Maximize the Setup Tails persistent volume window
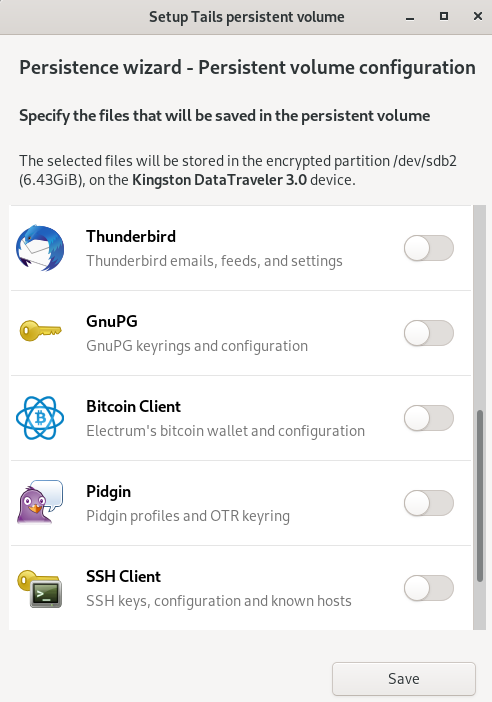This screenshot has height=702, width=492. (x=444, y=17)
